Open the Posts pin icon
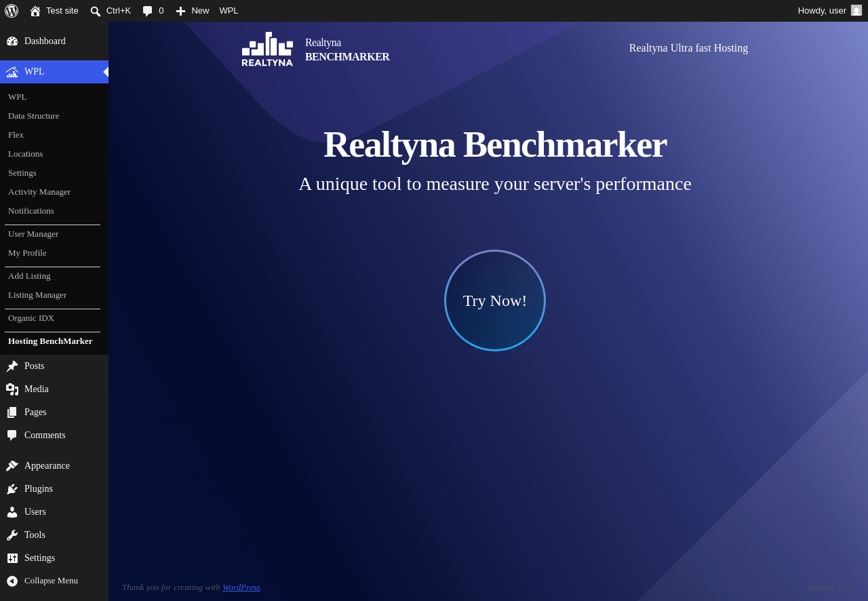The width and height of the screenshot is (868, 601). [x=12, y=366]
